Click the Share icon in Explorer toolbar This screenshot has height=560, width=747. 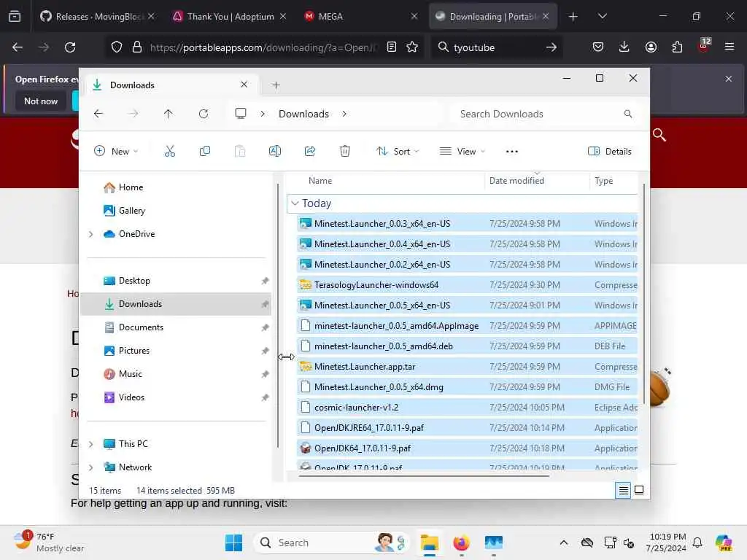pos(309,152)
